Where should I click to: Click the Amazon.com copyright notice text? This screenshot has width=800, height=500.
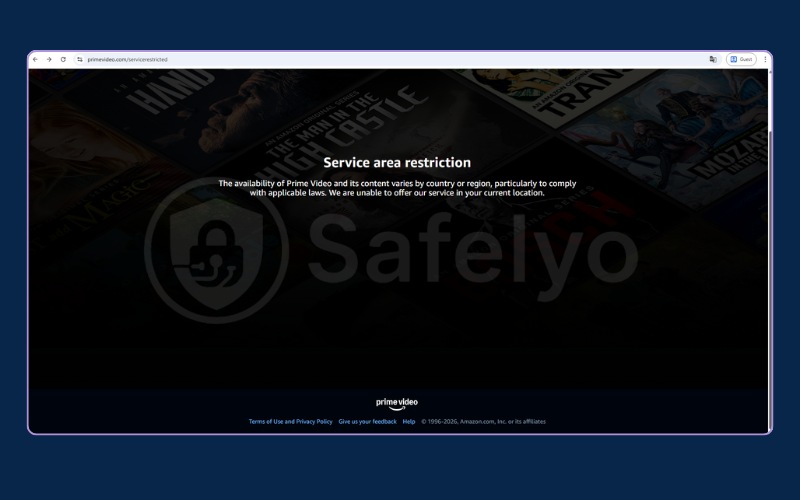(x=483, y=421)
